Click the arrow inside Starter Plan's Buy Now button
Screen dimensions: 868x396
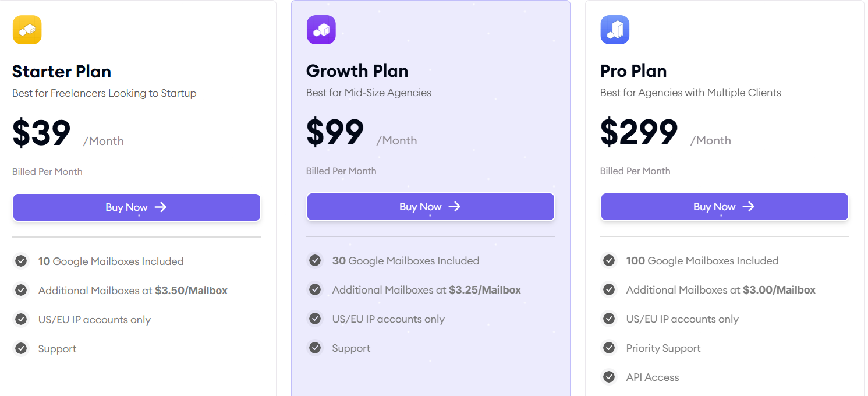pos(161,207)
